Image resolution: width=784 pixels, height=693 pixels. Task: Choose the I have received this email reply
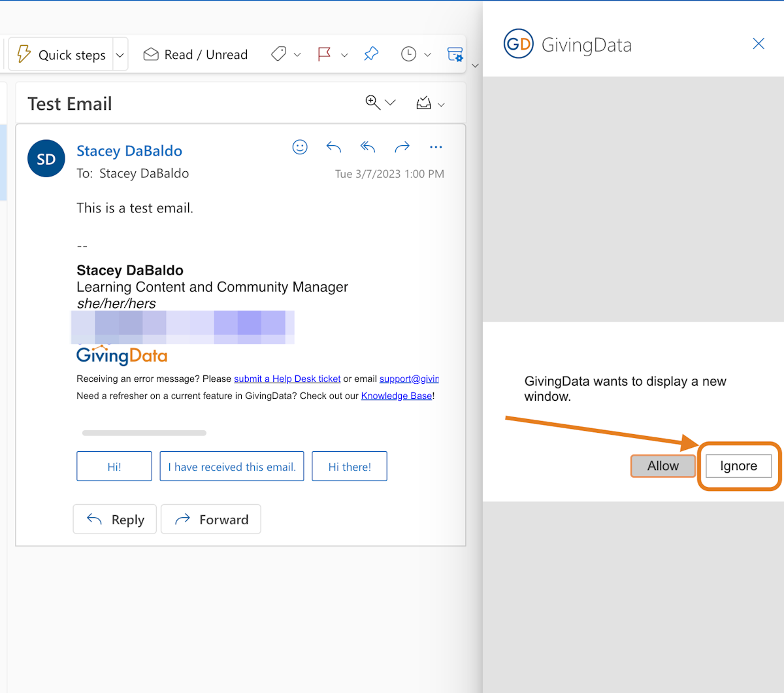pos(232,466)
